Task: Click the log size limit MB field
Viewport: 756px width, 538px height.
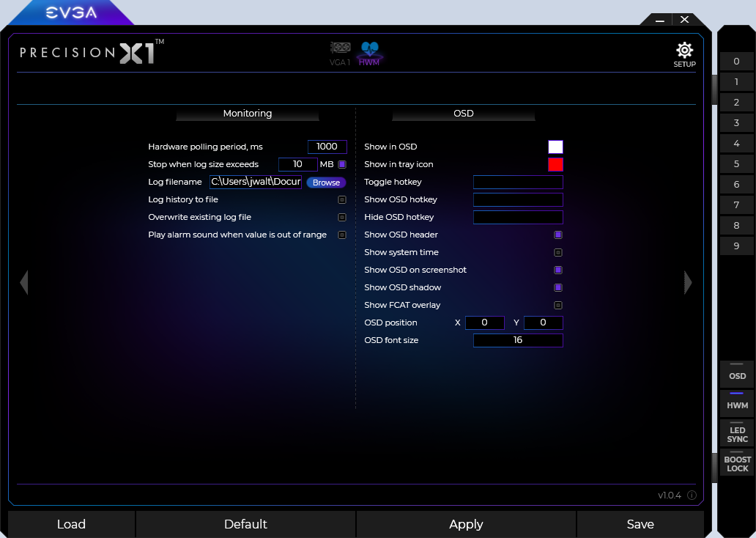Action: tap(297, 164)
